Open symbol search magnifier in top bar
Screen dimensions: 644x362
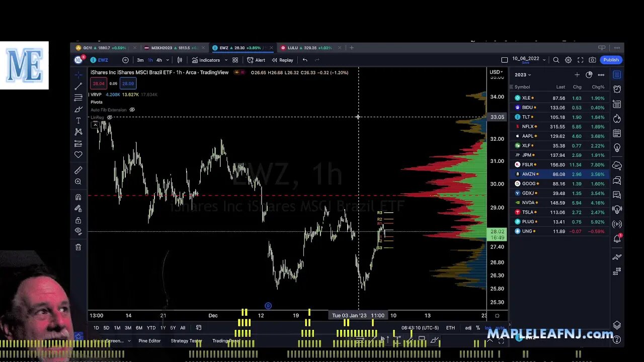(556, 60)
